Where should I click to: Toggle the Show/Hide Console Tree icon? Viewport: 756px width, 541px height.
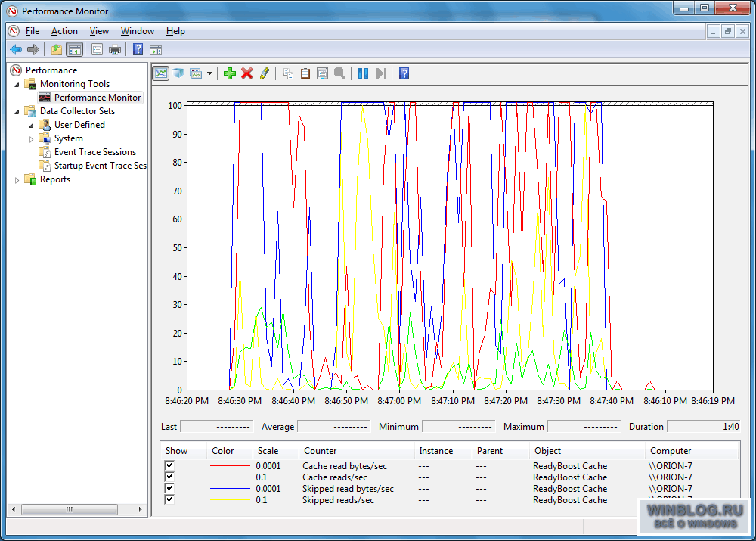click(74, 49)
